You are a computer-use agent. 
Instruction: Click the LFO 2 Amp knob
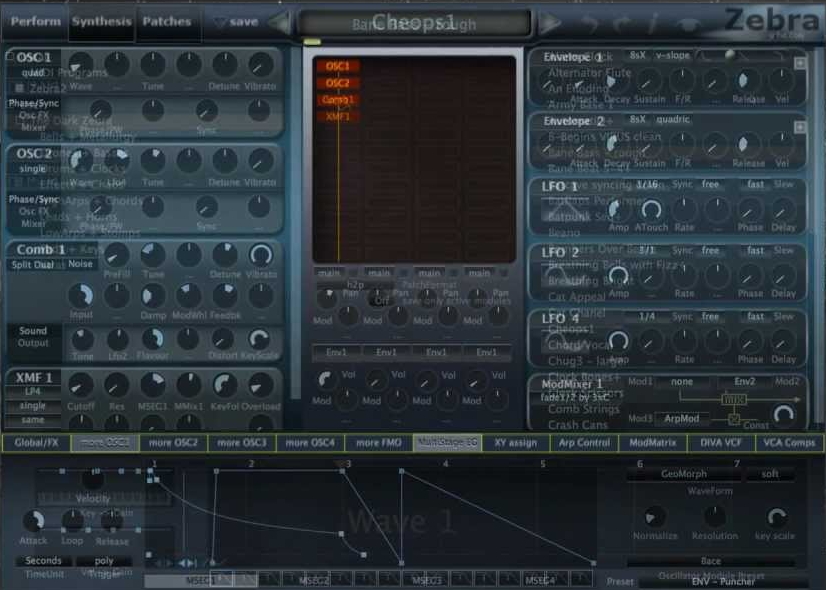[x=618, y=276]
